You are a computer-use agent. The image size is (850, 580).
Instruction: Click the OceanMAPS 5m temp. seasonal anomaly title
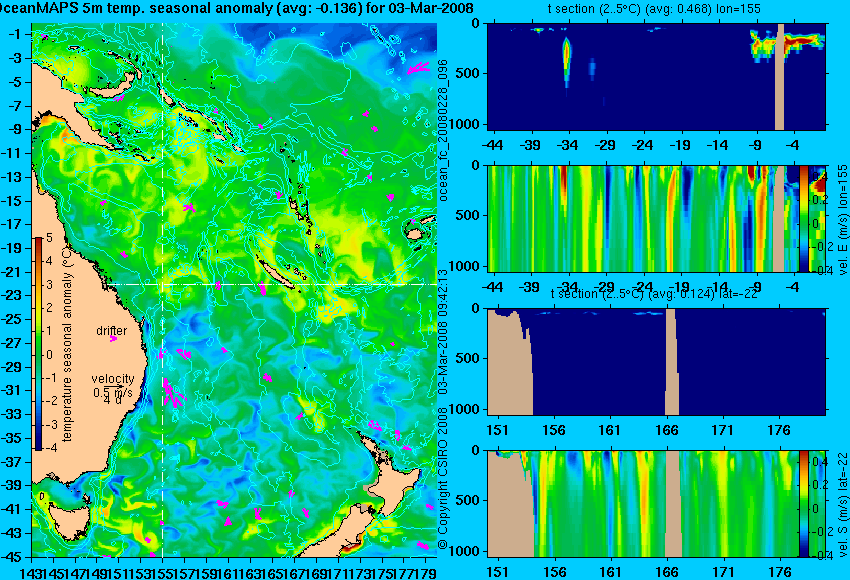pos(237,8)
